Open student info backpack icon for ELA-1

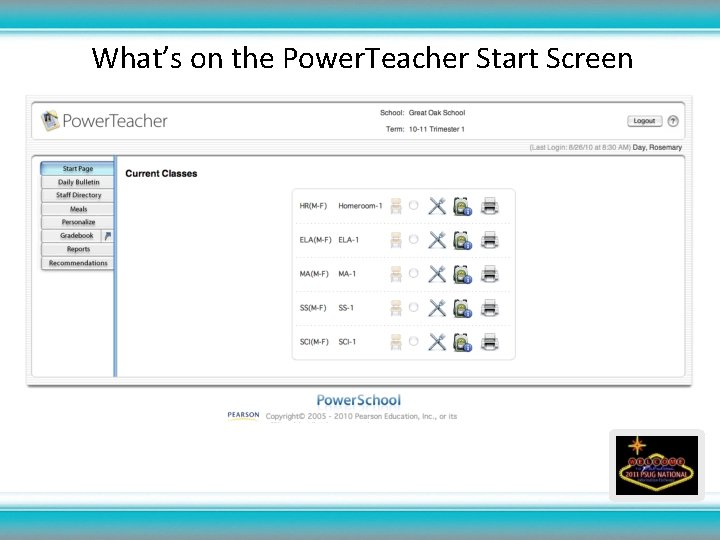[x=462, y=240]
